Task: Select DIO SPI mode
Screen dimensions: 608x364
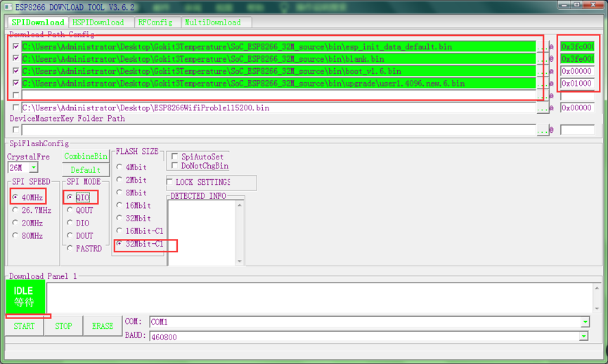Action: click(x=78, y=223)
